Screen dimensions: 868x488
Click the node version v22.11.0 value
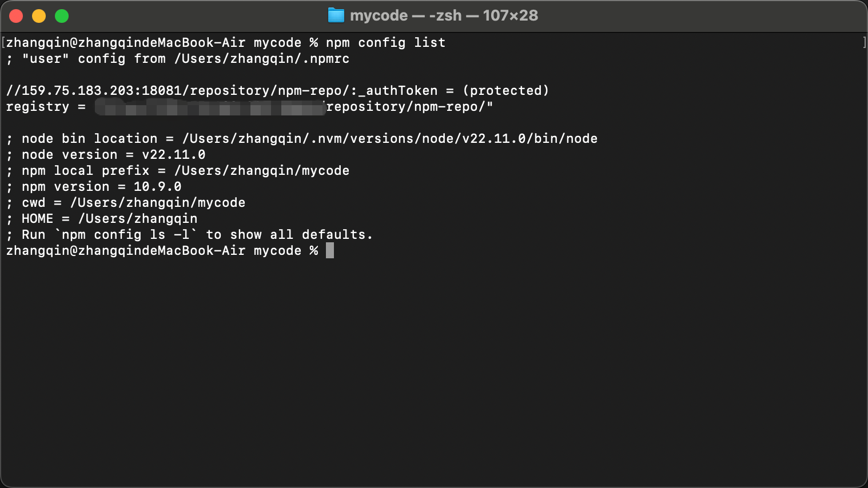[173, 155]
